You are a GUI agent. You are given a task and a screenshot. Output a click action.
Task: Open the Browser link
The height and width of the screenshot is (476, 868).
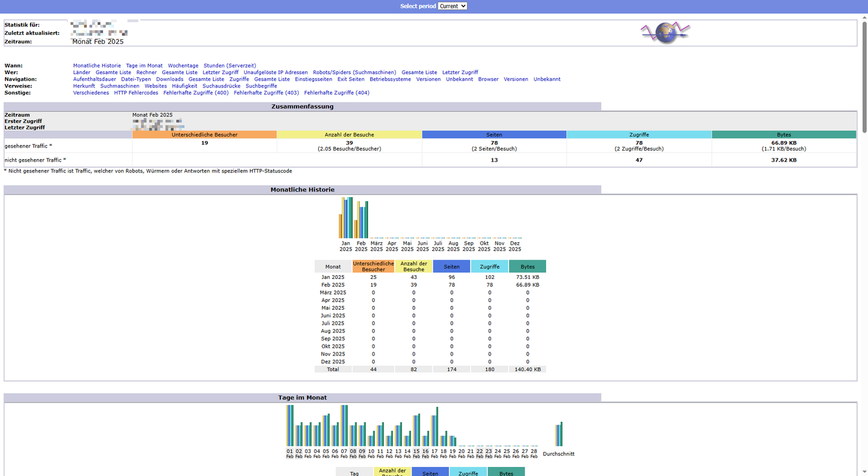[489, 80]
